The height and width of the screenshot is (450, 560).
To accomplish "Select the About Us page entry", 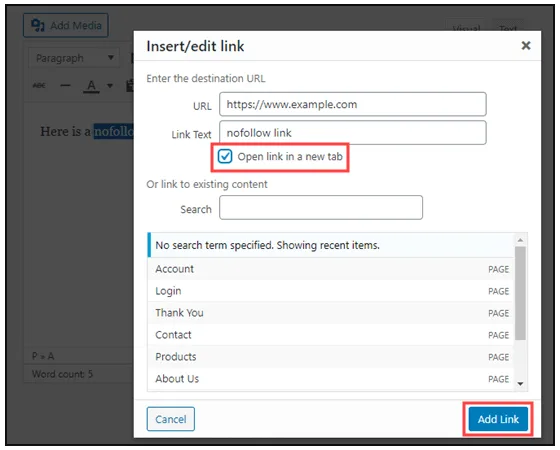I will (331, 379).
